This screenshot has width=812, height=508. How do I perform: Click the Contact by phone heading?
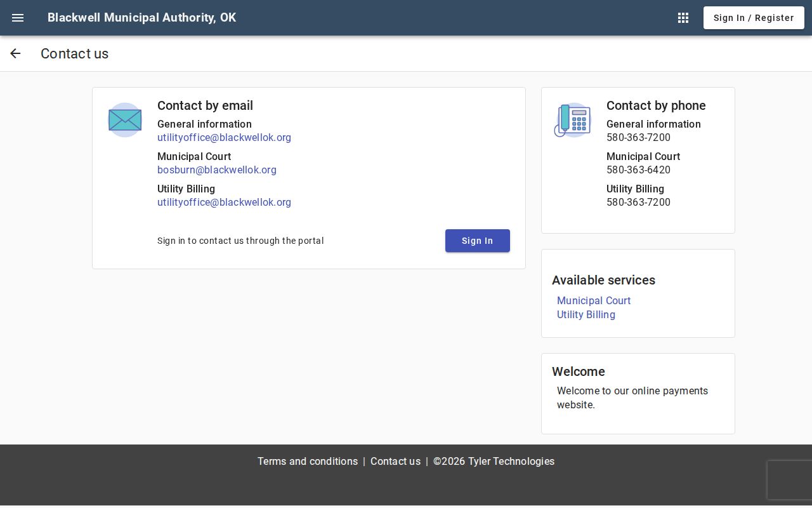click(x=656, y=105)
